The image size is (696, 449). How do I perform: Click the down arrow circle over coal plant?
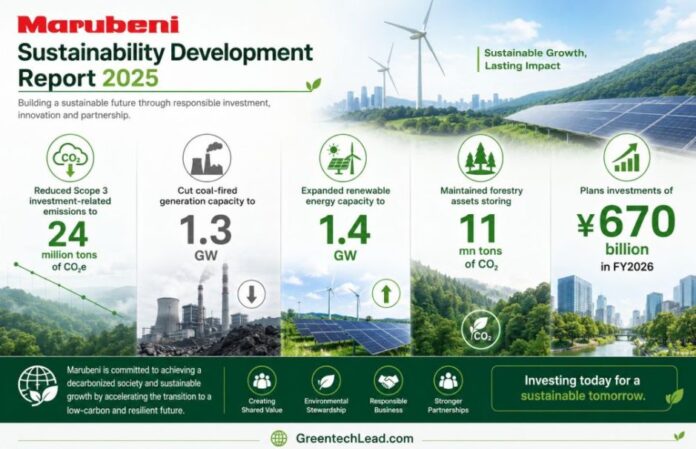click(x=251, y=294)
